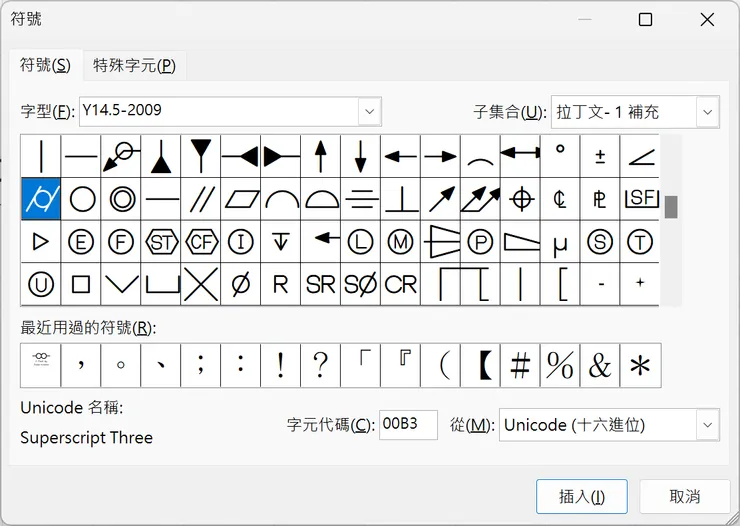
Task: Pick the arrow-through-circle diagonal symbol
Action: 121,156
